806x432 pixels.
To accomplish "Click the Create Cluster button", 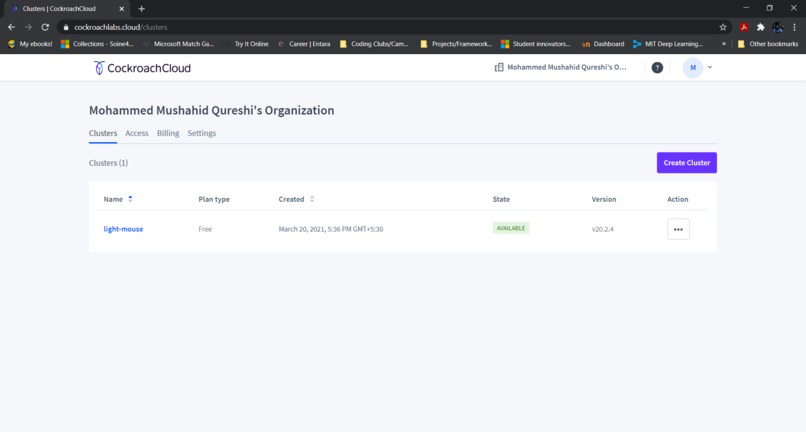I will (687, 163).
